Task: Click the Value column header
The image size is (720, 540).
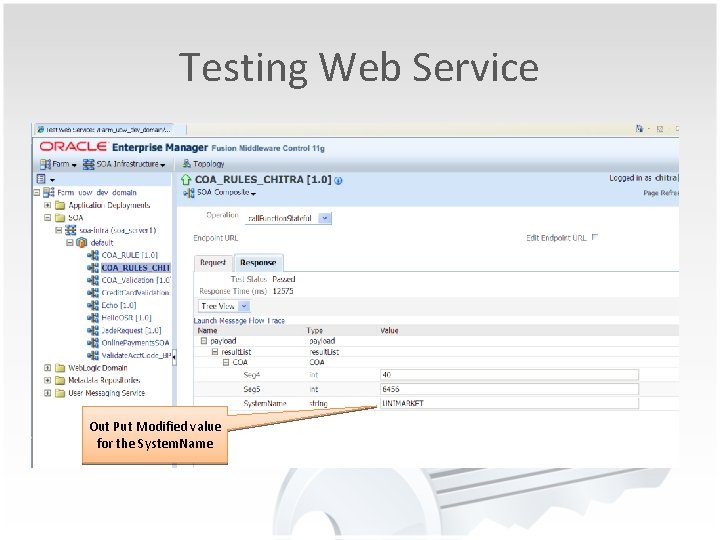Action: [x=389, y=330]
